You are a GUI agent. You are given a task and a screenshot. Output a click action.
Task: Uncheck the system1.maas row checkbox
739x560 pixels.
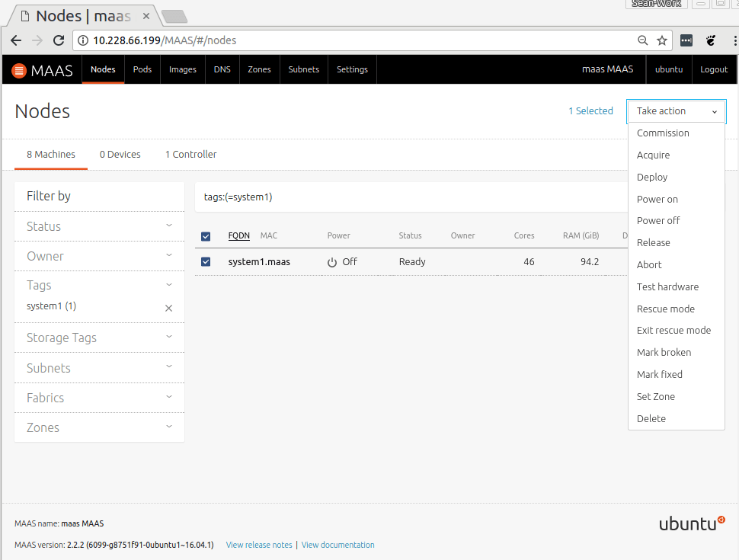pos(206,261)
